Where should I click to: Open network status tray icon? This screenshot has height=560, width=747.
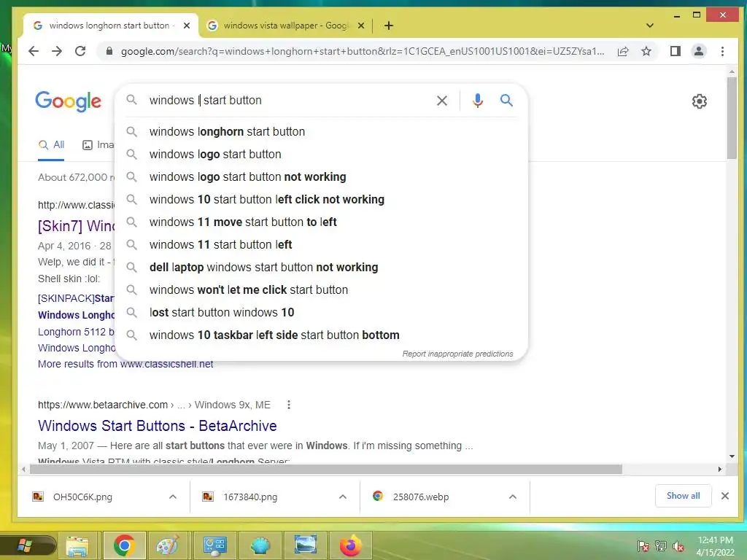click(x=661, y=546)
